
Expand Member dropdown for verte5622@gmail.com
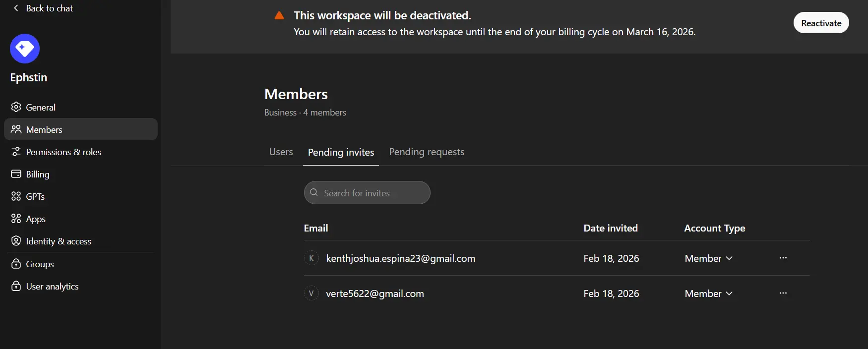pos(708,293)
